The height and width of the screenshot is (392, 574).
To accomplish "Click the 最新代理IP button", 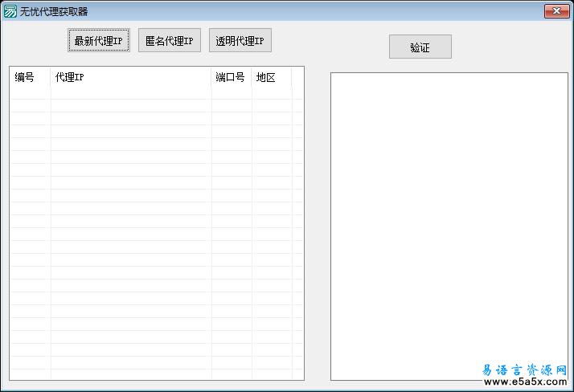I will [99, 40].
